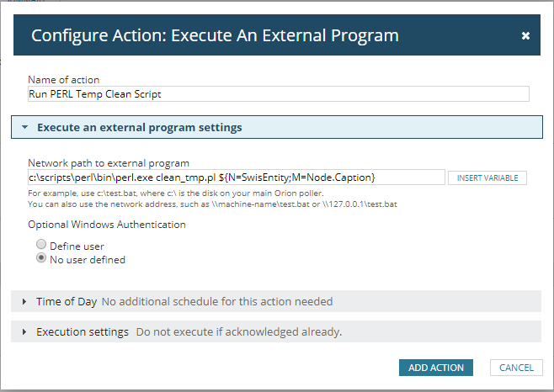Click the CANCEL button
The height and width of the screenshot is (392, 554).
click(x=516, y=368)
